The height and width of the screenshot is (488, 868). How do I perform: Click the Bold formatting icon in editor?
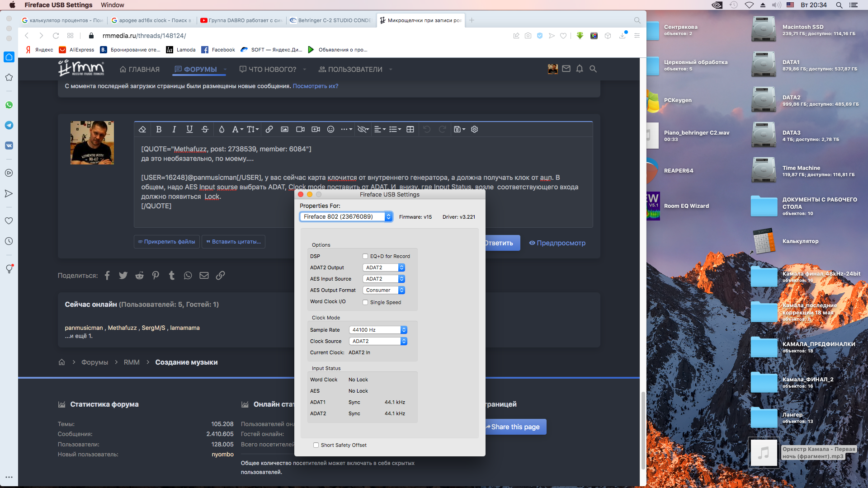pos(159,129)
